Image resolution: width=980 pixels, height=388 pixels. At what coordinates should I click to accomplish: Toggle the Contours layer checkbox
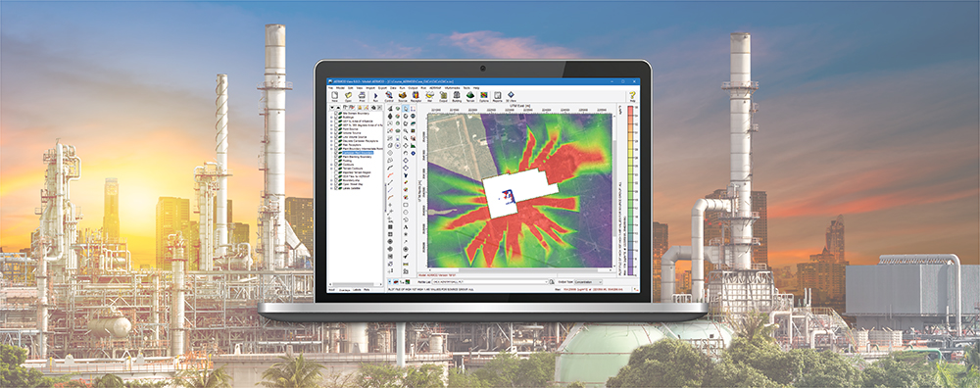tap(336, 165)
